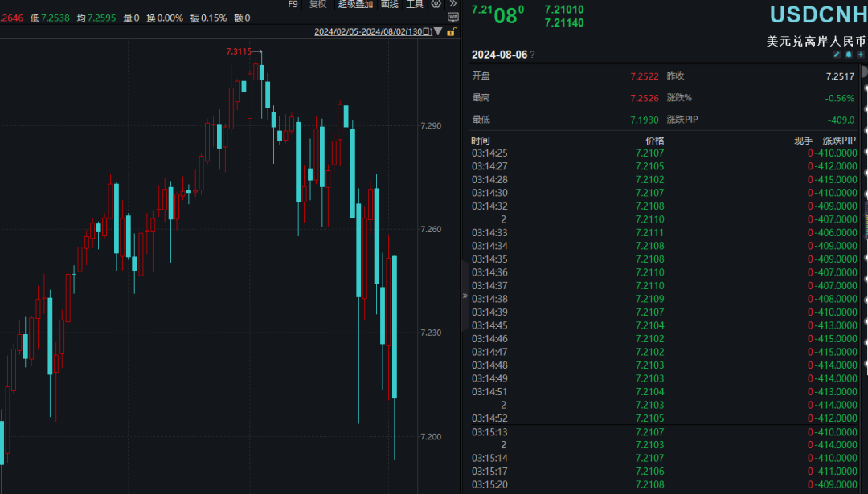Screen dimensions: 868x494
Task: Open the 画线 drawing menu
Action: coord(389,4)
